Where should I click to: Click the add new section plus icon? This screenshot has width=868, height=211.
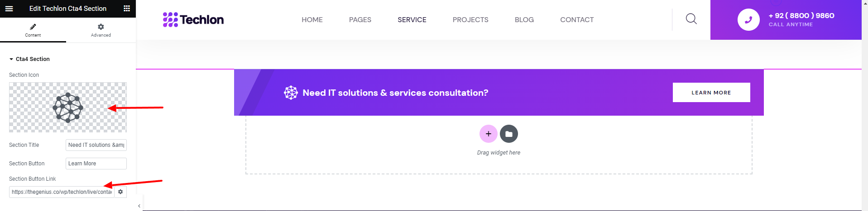tap(488, 134)
